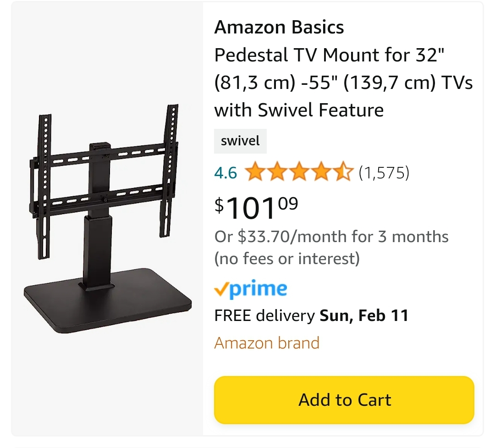Click the Pedestal TV Mount product title
Viewport: 495px width, 448px height.
[x=343, y=83]
